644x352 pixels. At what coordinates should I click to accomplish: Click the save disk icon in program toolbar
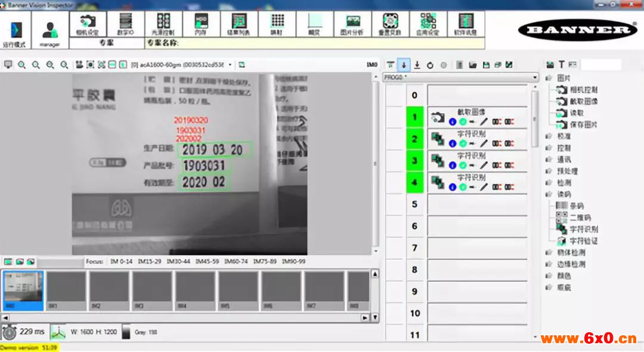(x=486, y=65)
